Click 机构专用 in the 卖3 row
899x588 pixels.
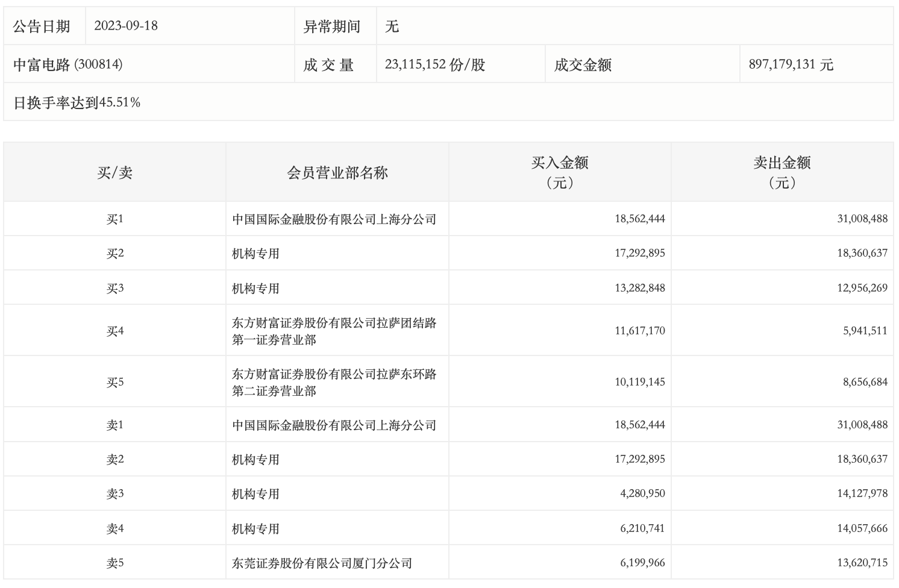[x=255, y=494]
